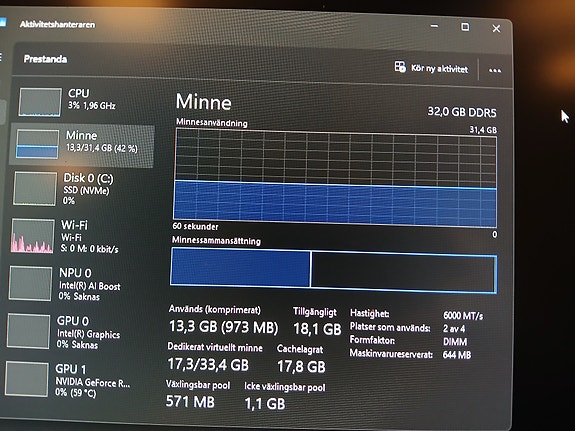Click the Prestanda page heading

coord(45,59)
